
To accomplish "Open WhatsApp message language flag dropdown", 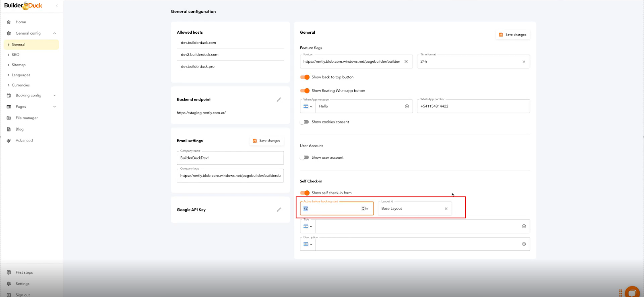I will point(308,107).
